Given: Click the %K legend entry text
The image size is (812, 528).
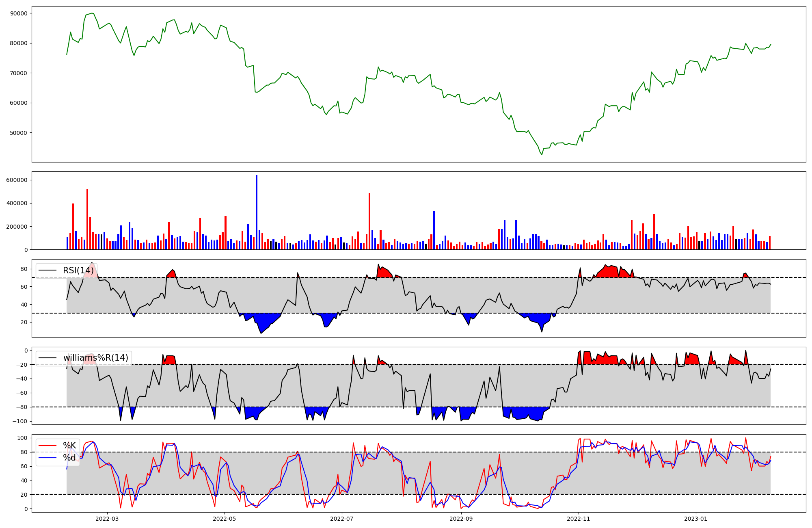Looking at the screenshot, I should pos(69,446).
